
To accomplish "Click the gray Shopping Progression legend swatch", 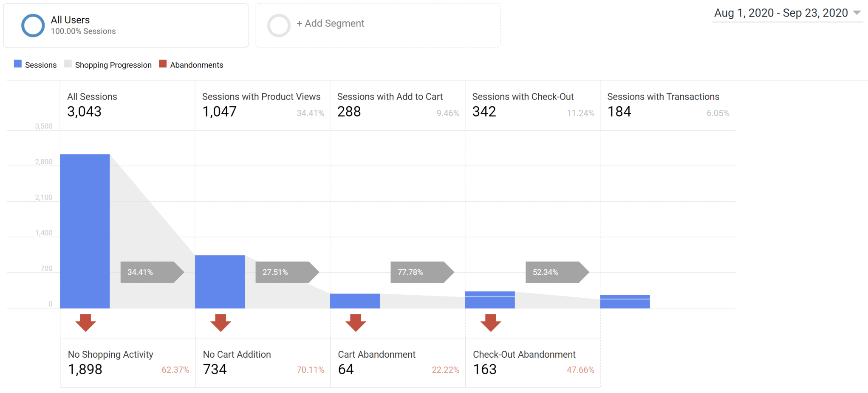I will pos(68,64).
